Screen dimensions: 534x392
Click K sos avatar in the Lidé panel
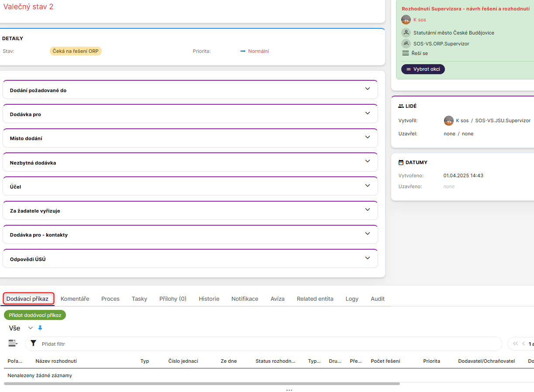[x=448, y=120]
